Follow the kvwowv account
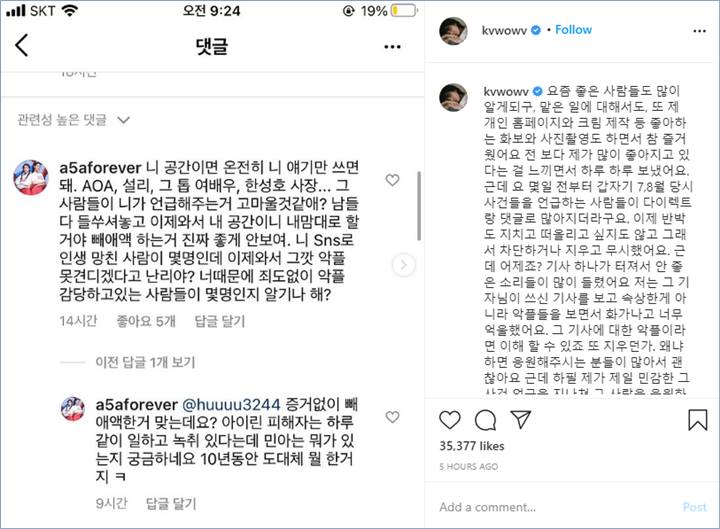This screenshot has width=720, height=529. 573,30
